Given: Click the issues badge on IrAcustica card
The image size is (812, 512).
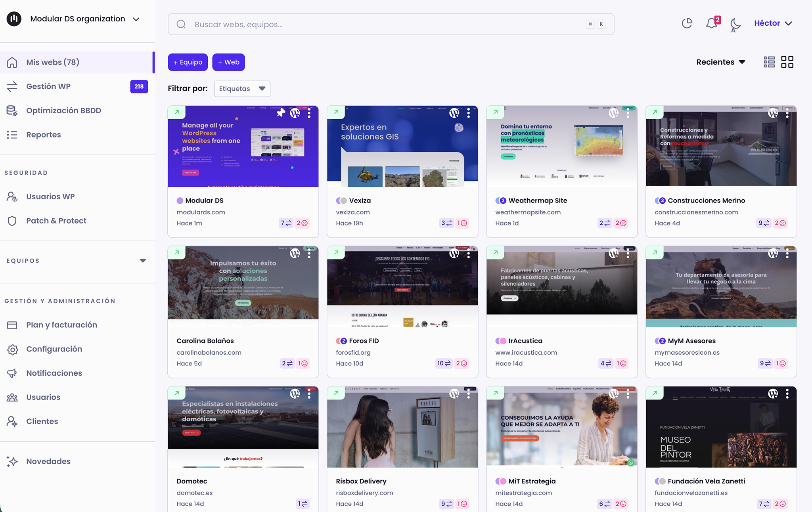Looking at the screenshot, I should 621,363.
